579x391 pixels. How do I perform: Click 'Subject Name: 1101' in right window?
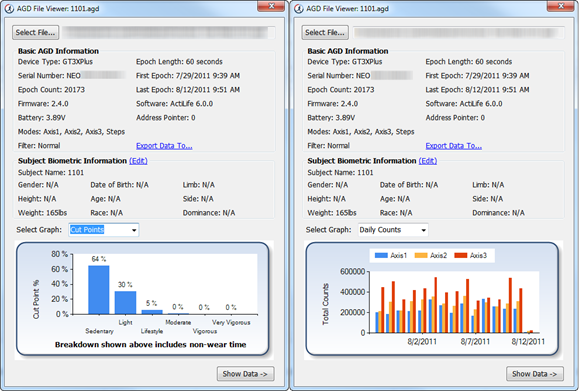pyautogui.click(x=340, y=173)
